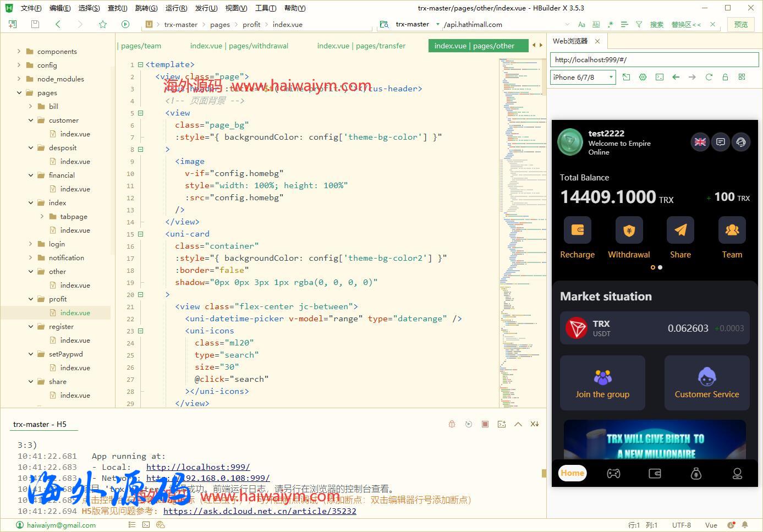Open the http://localhost:999/ link in console
The height and width of the screenshot is (532, 763).
coord(198,467)
